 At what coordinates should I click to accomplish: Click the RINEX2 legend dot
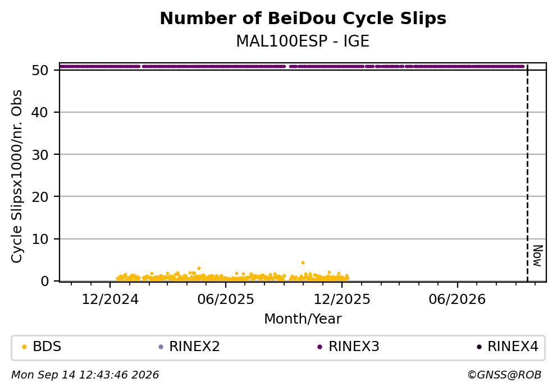(x=161, y=347)
